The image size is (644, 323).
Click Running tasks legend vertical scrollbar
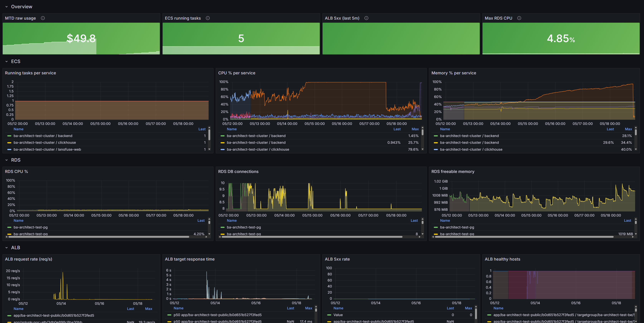pyautogui.click(x=209, y=135)
